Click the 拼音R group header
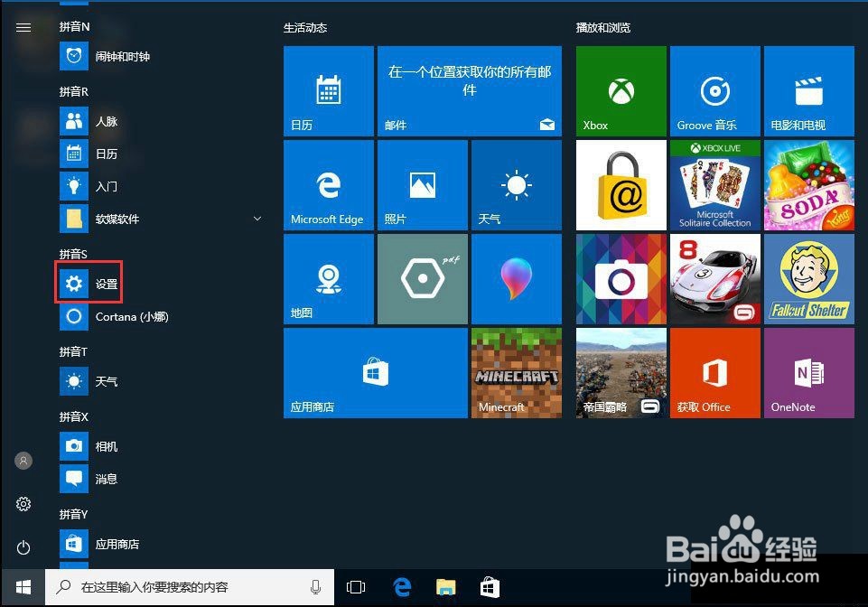 pos(74,91)
